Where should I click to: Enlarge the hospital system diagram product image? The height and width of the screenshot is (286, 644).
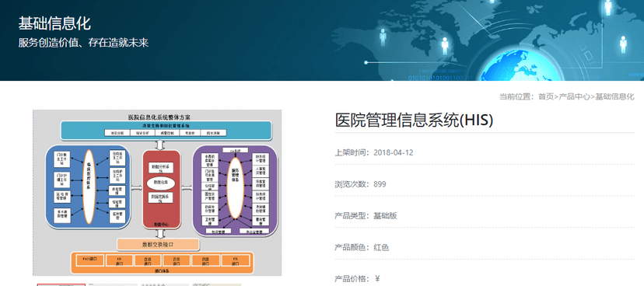[x=157, y=193]
